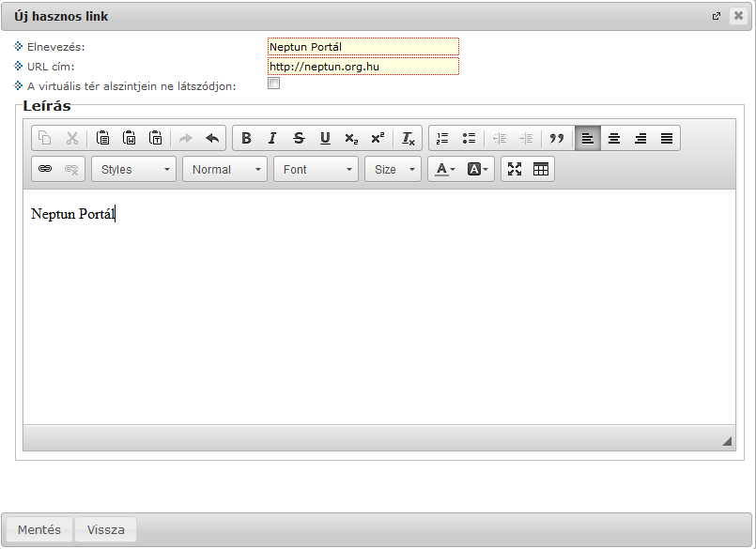
Task: Toggle Strikethrough formatting
Action: [x=299, y=138]
